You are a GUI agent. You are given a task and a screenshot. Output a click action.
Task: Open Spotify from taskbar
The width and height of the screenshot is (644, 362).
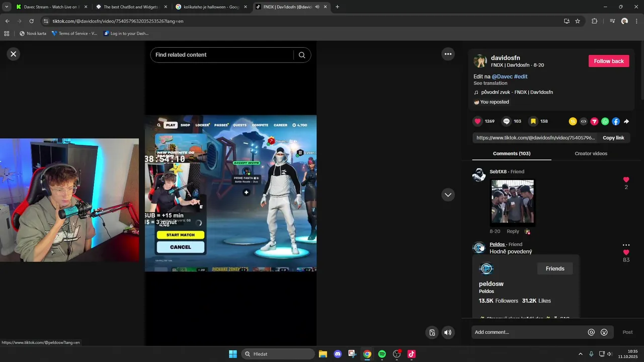pos(382,354)
